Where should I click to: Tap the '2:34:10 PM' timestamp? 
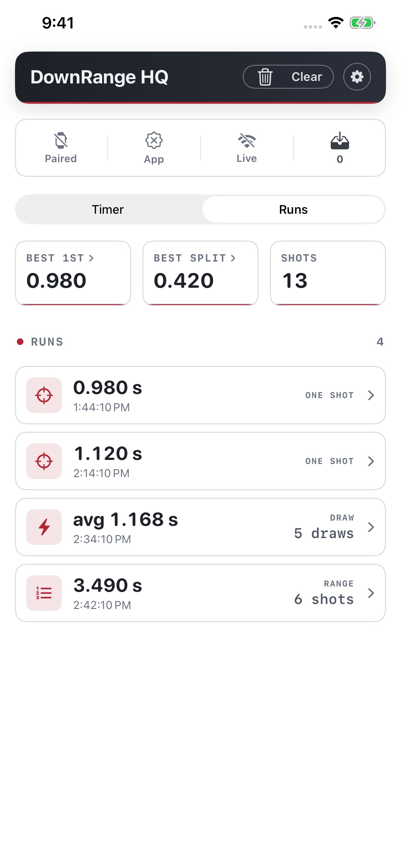(102, 540)
